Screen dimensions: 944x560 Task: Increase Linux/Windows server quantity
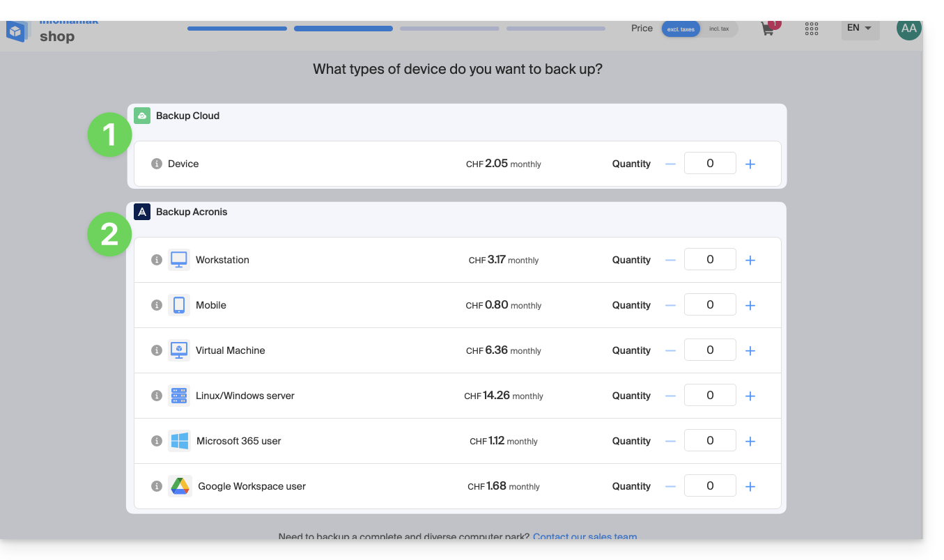point(750,396)
